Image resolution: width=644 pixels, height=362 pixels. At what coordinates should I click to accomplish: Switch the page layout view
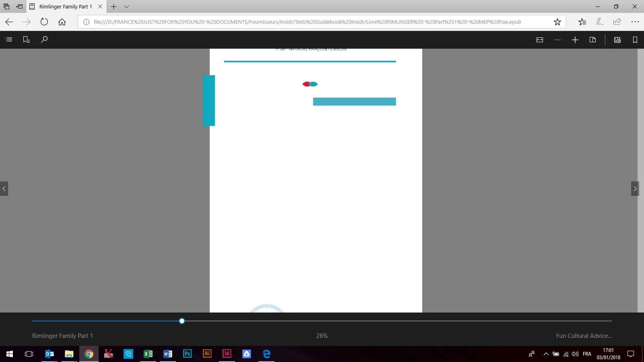pos(592,40)
